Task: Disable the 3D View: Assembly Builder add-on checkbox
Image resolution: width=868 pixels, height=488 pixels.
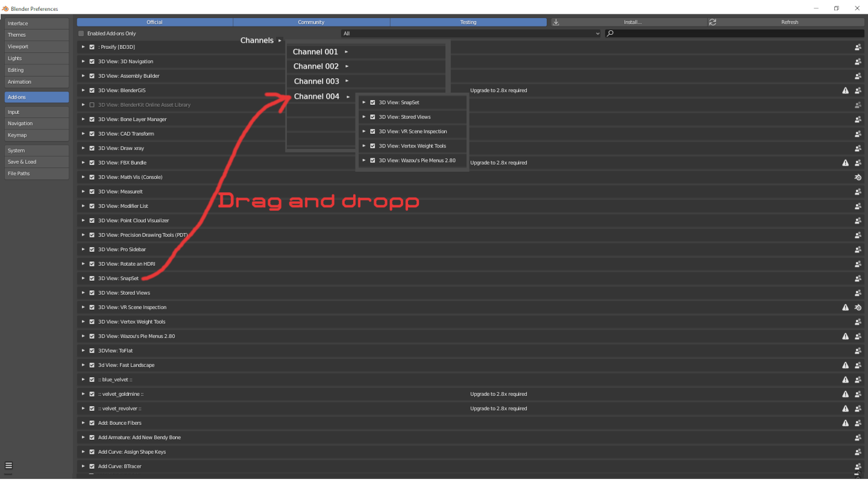Action: point(92,76)
